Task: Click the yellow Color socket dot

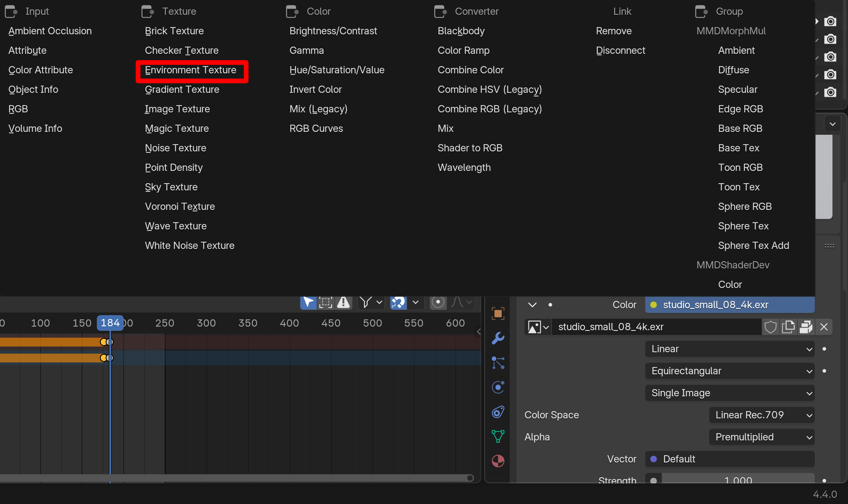Action: (x=654, y=305)
